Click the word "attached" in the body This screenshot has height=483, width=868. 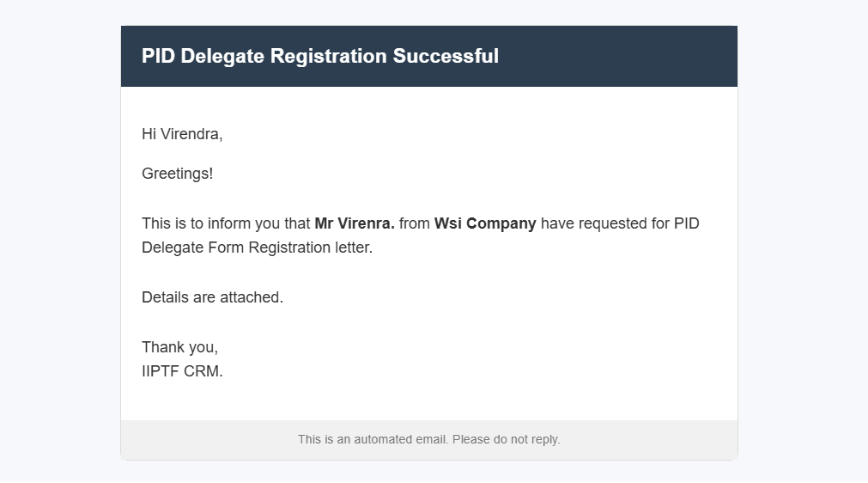pos(249,297)
